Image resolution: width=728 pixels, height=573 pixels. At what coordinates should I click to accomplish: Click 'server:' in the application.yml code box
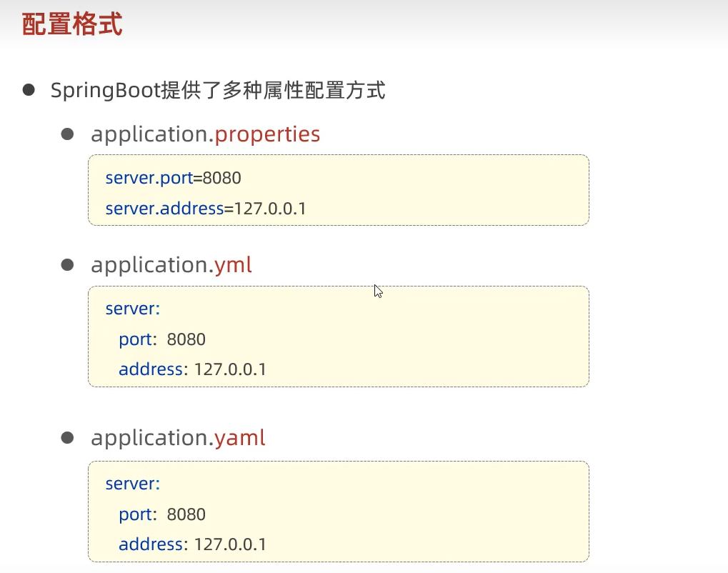(133, 309)
